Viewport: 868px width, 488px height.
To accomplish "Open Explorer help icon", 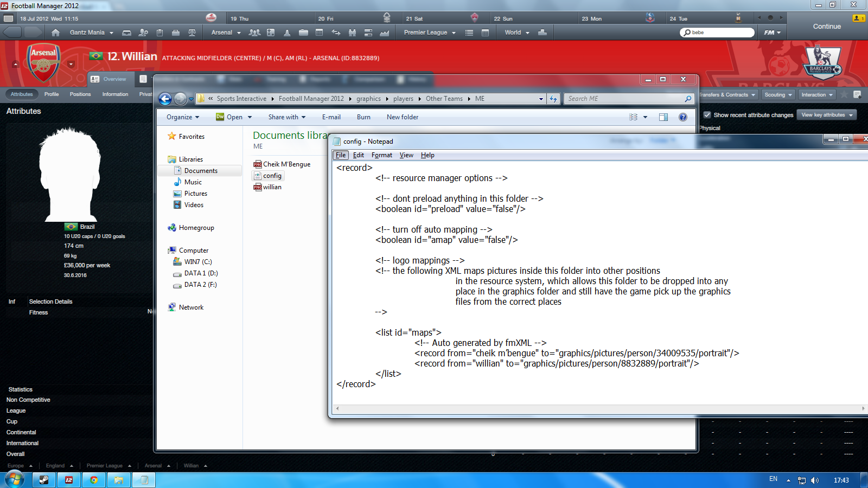I will pos(683,117).
